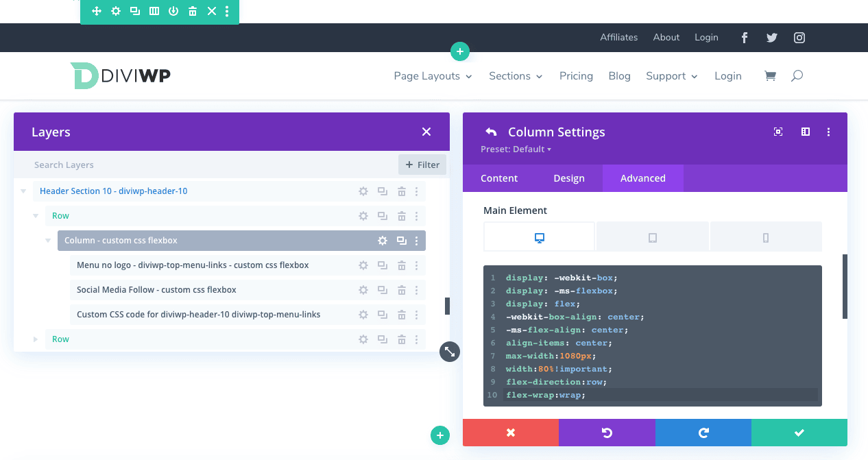
Task: Click Login in the dark top bar
Action: pyautogui.click(x=706, y=38)
